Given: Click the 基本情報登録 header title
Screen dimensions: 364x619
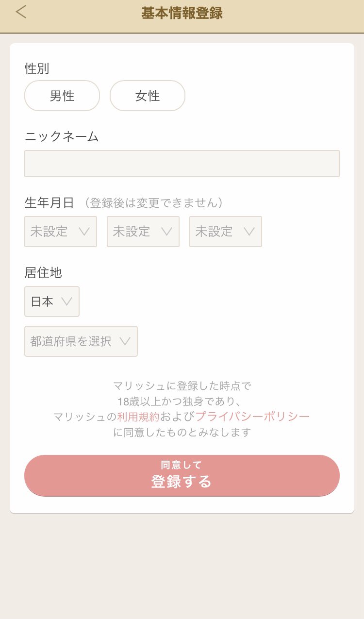Looking at the screenshot, I should 182,13.
